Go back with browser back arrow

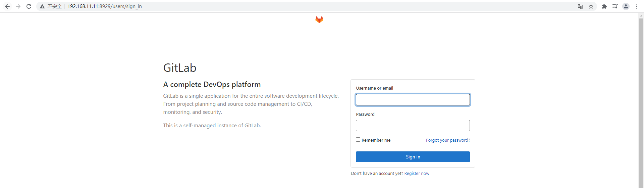point(7,6)
